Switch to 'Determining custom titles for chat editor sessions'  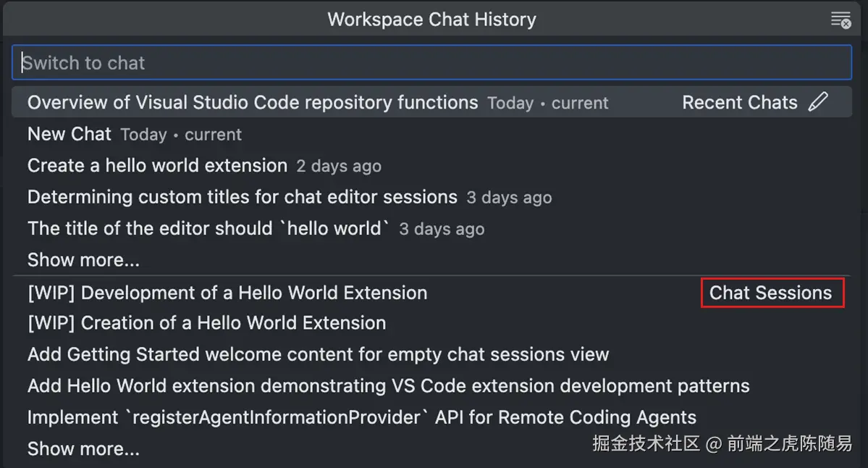point(243,197)
